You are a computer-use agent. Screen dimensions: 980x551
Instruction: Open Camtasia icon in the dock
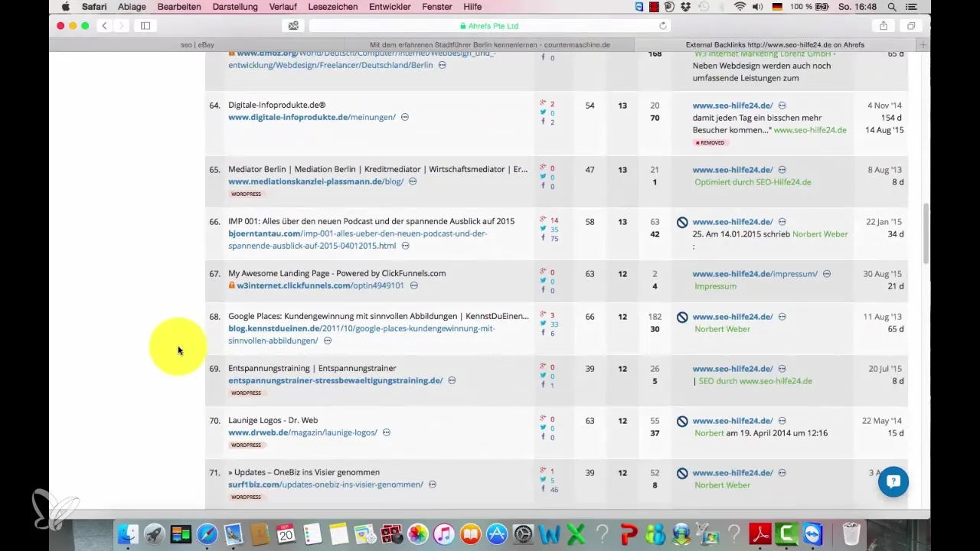pyautogui.click(x=786, y=533)
